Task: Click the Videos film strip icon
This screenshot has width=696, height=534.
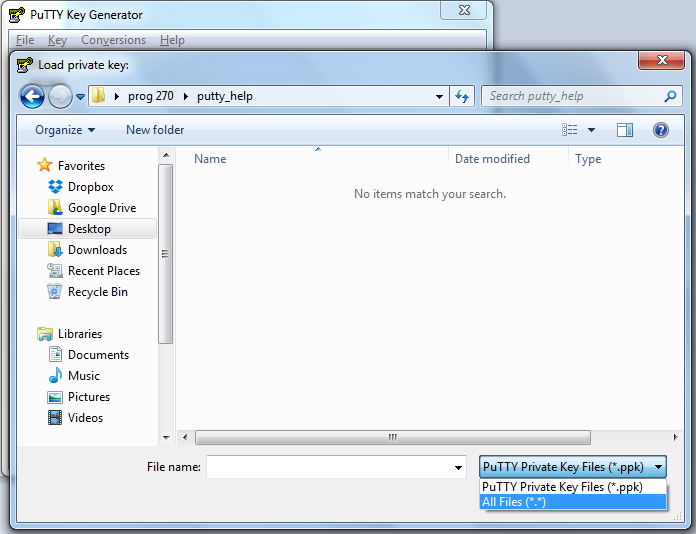Action: pyautogui.click(x=55, y=418)
